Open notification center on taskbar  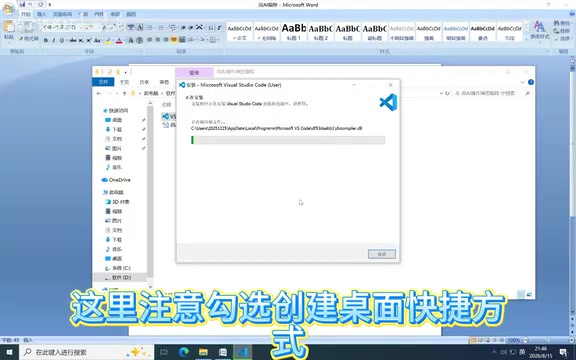(564, 352)
